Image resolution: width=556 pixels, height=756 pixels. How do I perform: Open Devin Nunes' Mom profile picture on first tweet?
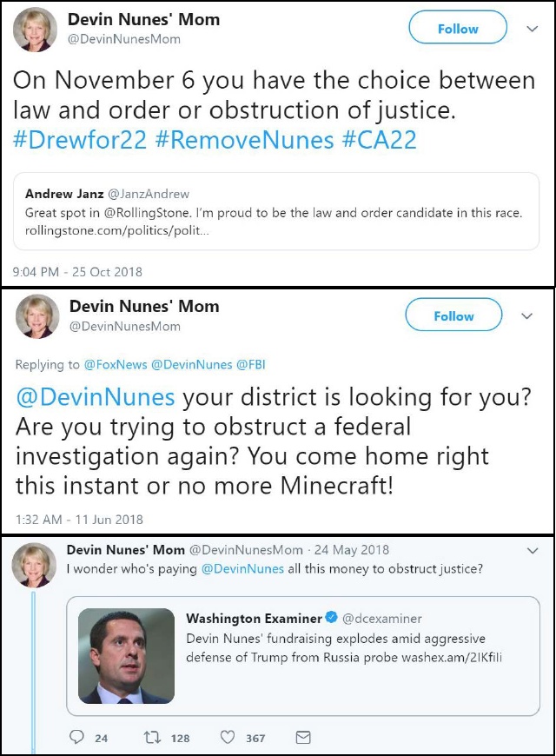pos(33,27)
